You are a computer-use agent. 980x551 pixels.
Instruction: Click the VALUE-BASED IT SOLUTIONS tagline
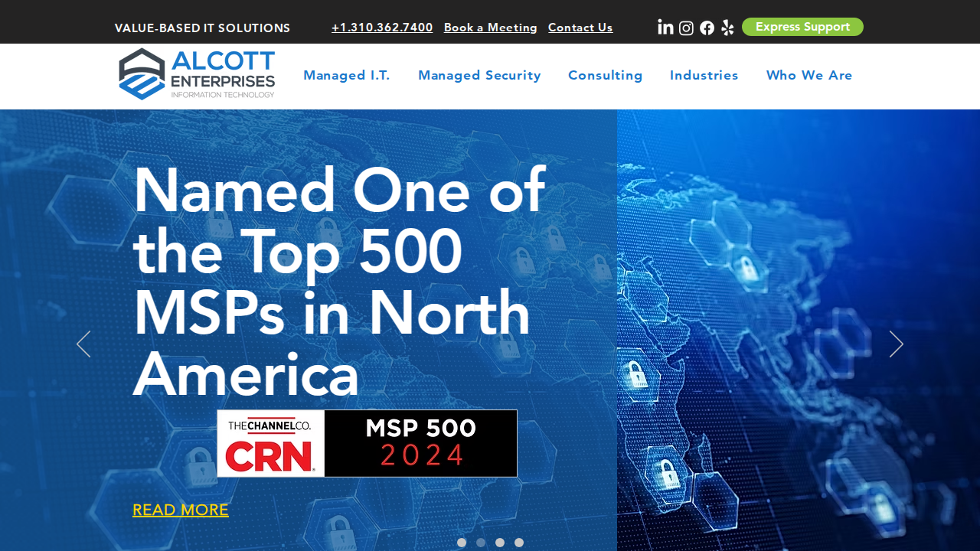tap(203, 28)
